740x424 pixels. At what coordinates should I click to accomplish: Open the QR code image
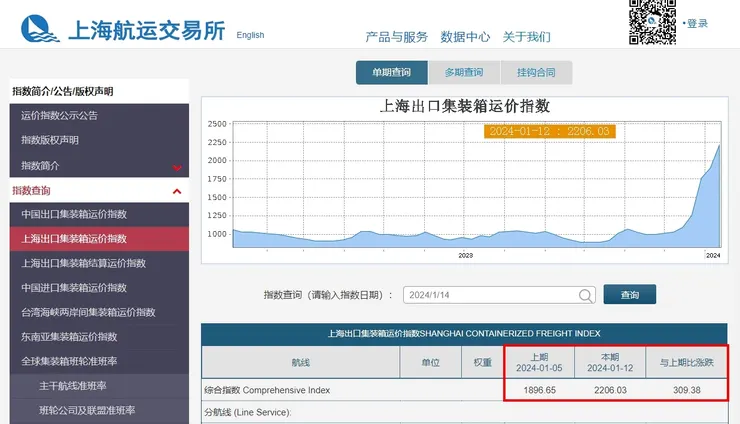[x=652, y=22]
